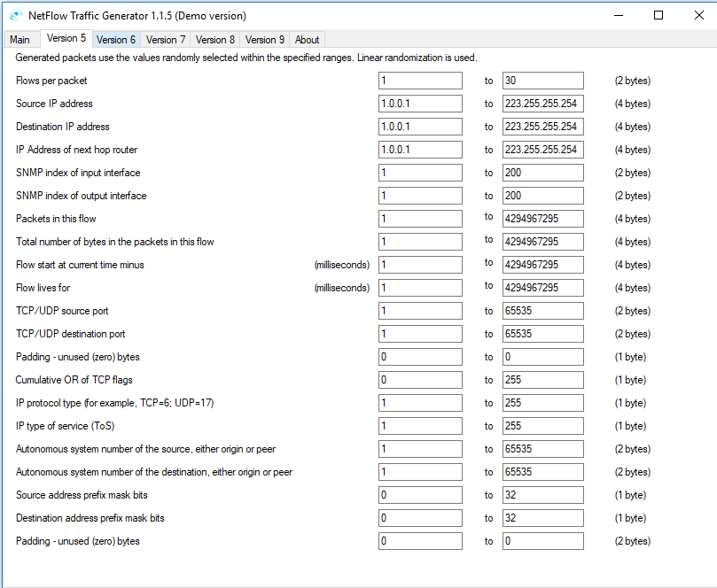Screen dimensions: 717x588
Task: Click the Flows per packet maximum field
Action: 542,81
